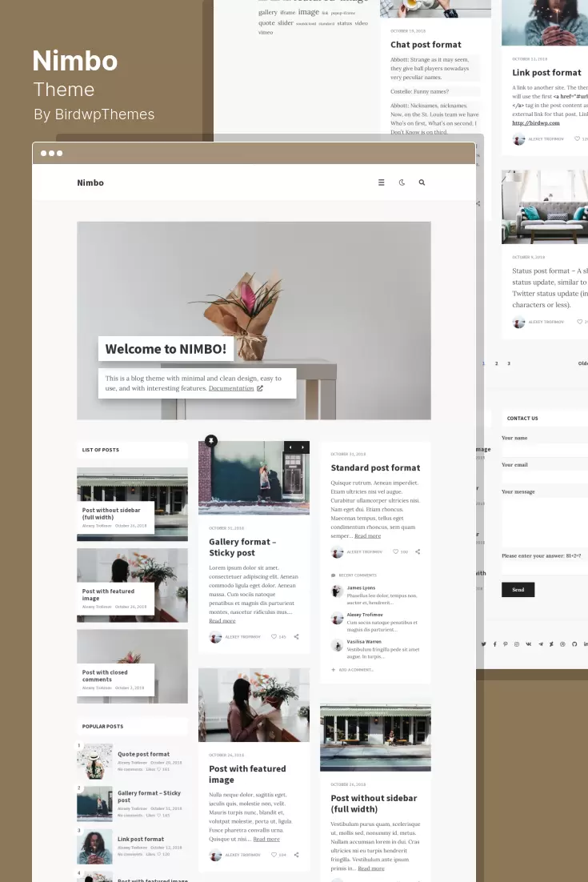Toggle dark mode with the moon icon
588x882 pixels.
pyautogui.click(x=402, y=182)
